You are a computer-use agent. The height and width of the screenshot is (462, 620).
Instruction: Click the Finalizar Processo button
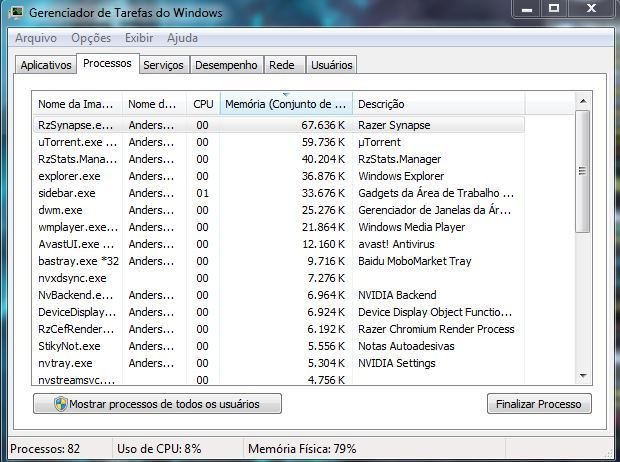pyautogui.click(x=539, y=404)
